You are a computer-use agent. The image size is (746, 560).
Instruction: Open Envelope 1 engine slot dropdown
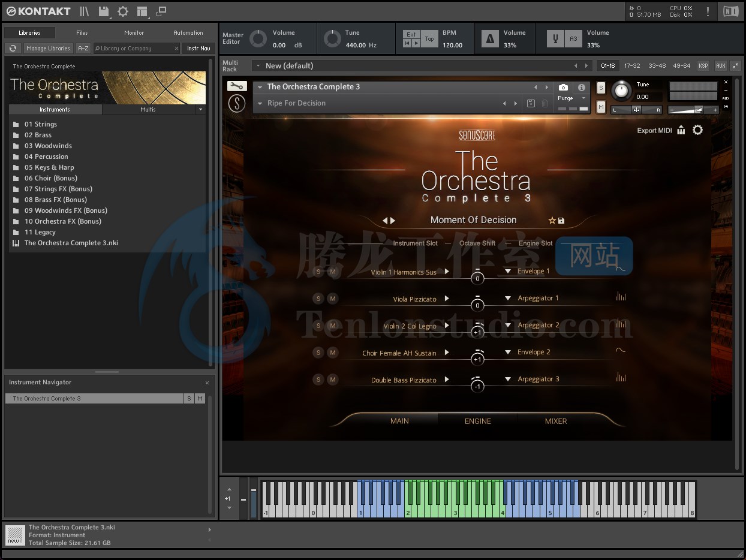coord(507,271)
